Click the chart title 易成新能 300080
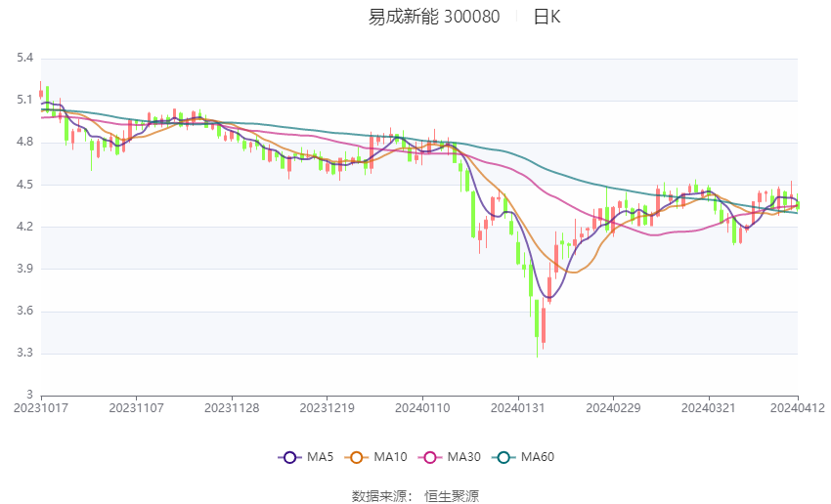This screenshot has height=504, width=831. pos(434,17)
